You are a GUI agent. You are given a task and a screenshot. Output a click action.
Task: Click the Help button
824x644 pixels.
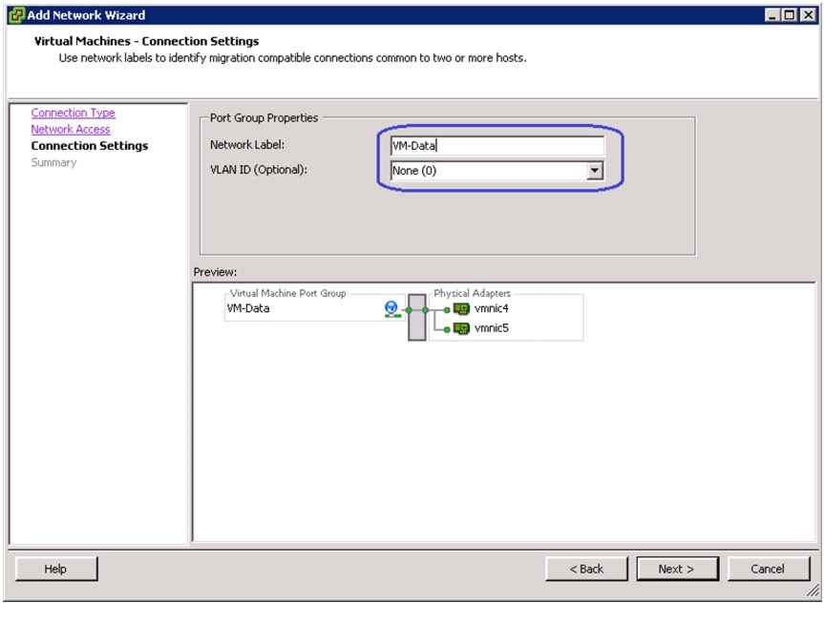pos(56,569)
